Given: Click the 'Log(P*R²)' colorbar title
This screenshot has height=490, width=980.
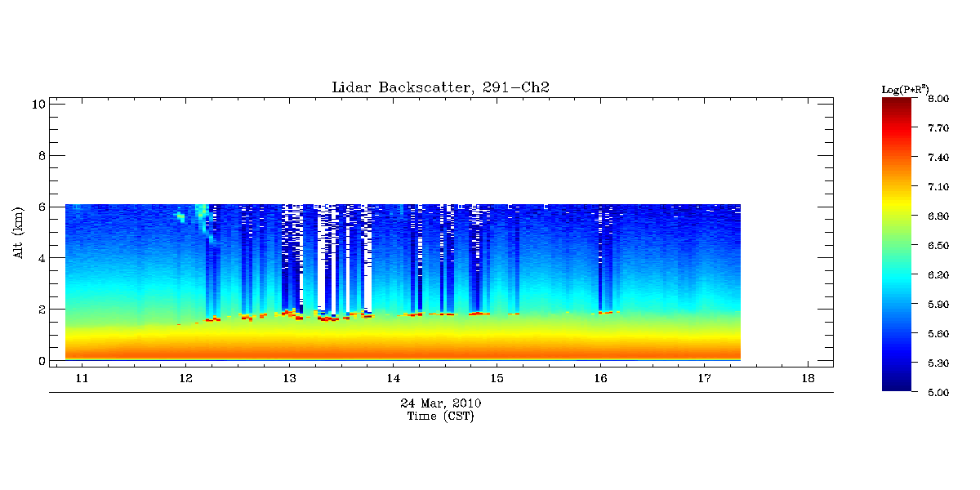Looking at the screenshot, I should click(905, 88).
